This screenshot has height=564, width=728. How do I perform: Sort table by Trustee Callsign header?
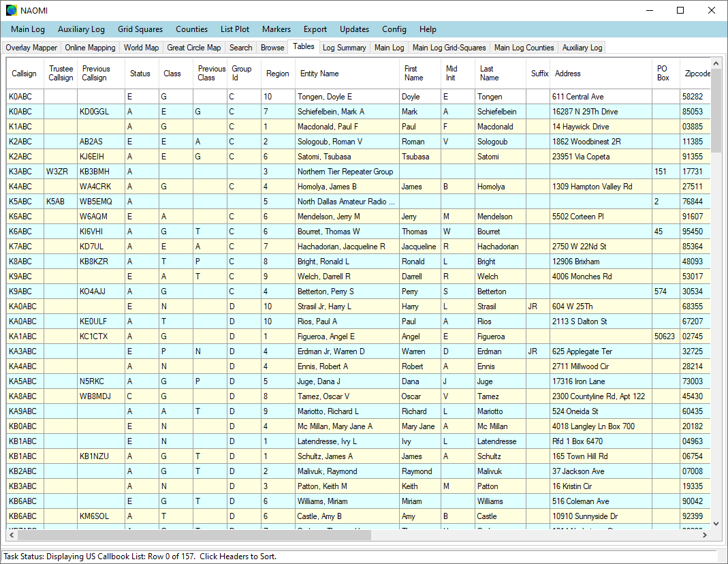pos(61,74)
